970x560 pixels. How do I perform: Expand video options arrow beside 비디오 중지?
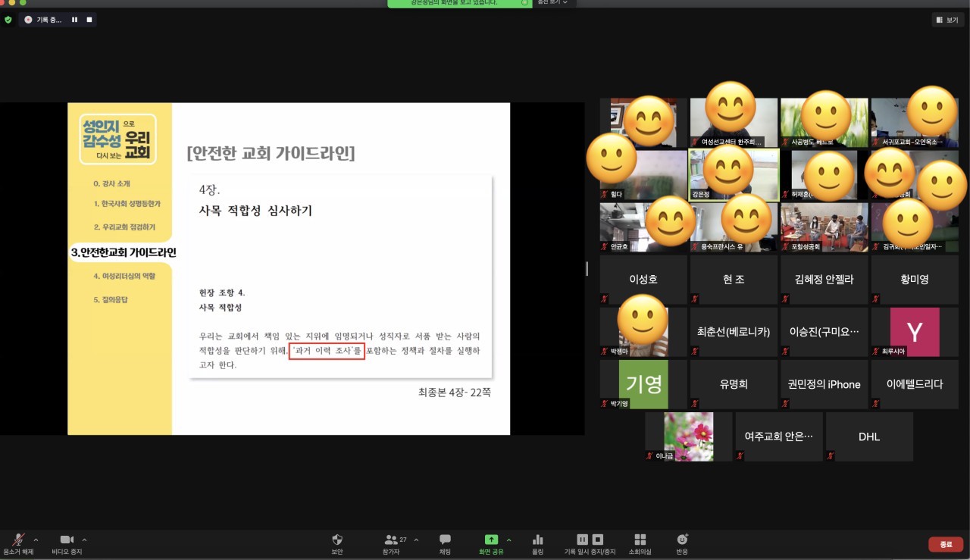[x=84, y=540]
